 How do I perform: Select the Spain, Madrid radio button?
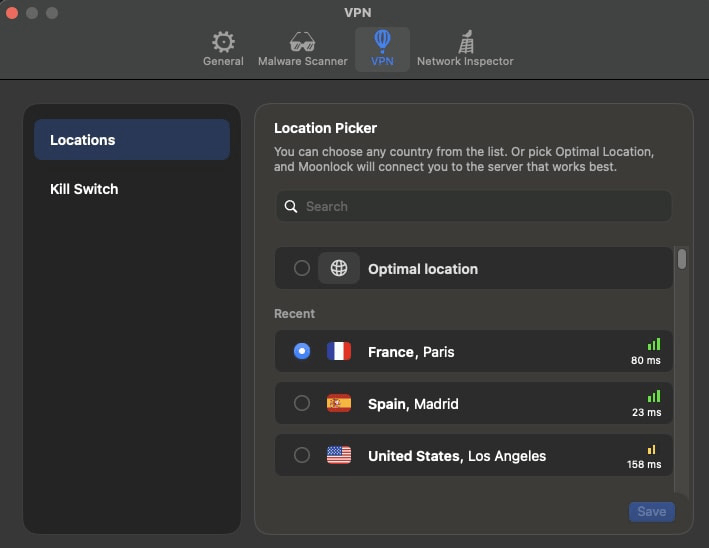coord(302,403)
